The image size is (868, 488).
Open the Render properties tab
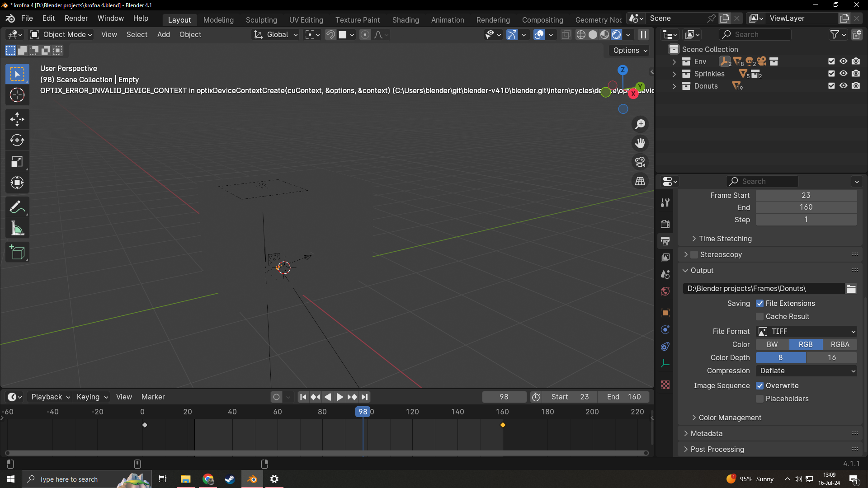pyautogui.click(x=665, y=224)
